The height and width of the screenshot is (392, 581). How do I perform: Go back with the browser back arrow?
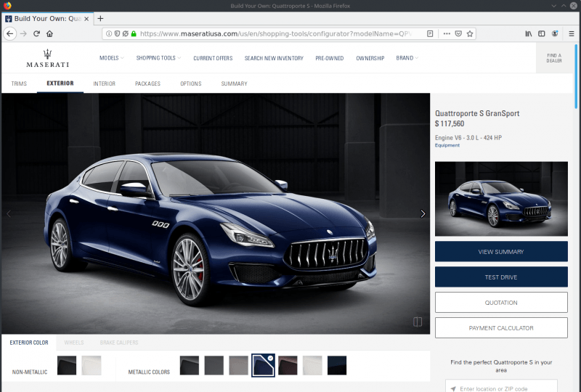pos(10,33)
